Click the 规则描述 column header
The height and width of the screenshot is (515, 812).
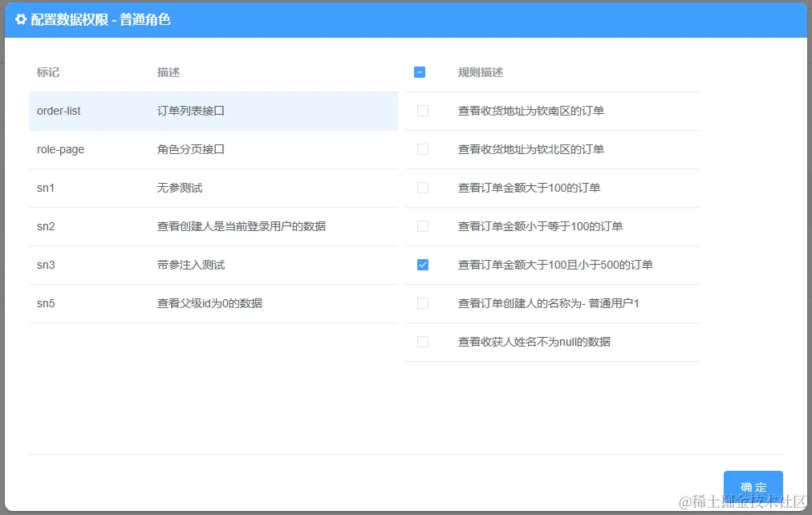click(x=480, y=72)
